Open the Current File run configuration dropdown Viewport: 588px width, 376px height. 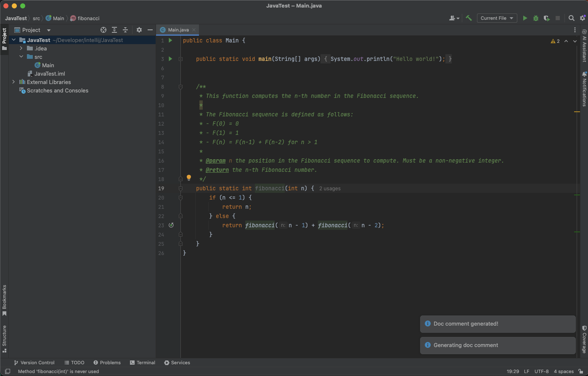coord(497,18)
